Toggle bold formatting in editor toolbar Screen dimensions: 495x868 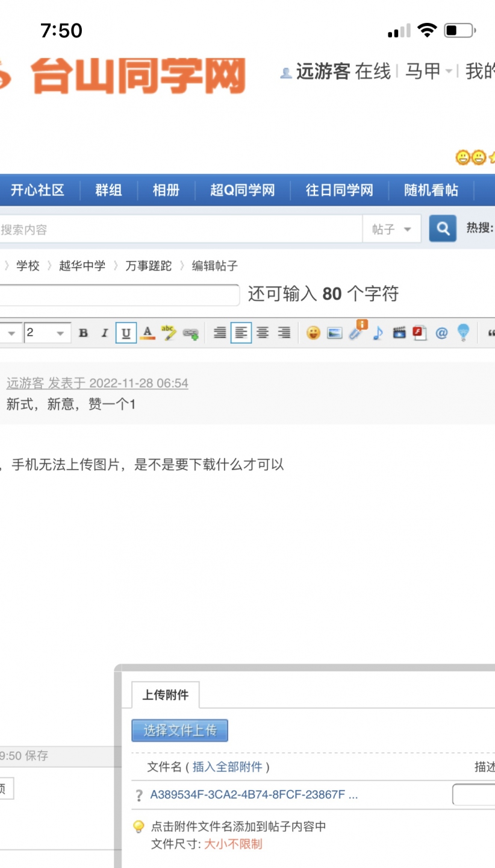click(84, 333)
